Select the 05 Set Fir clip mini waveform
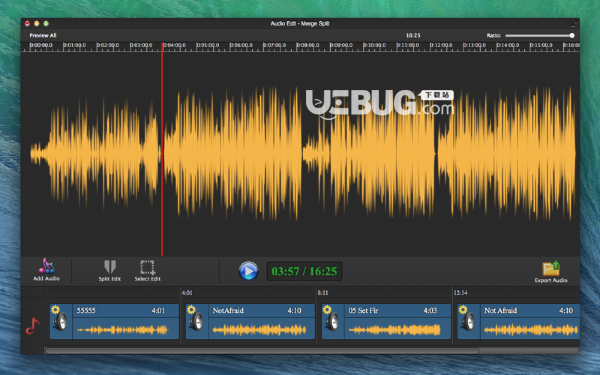This screenshot has height=375, width=600. pos(395,329)
